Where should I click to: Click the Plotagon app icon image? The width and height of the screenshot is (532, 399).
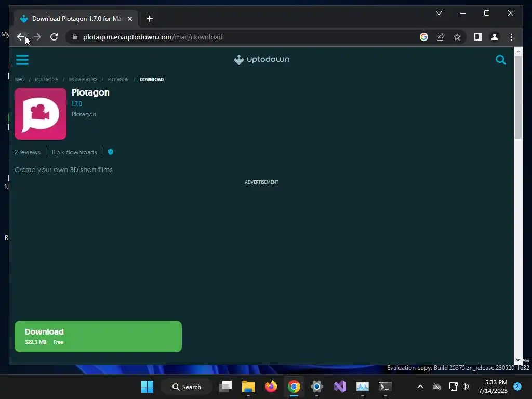point(41,114)
